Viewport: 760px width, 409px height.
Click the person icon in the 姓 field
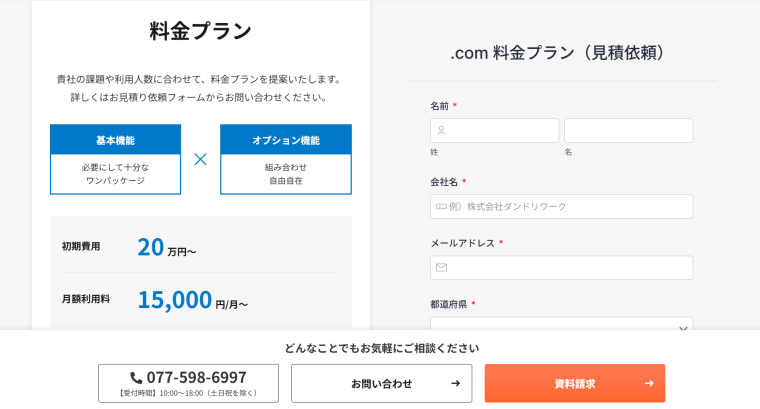(441, 130)
